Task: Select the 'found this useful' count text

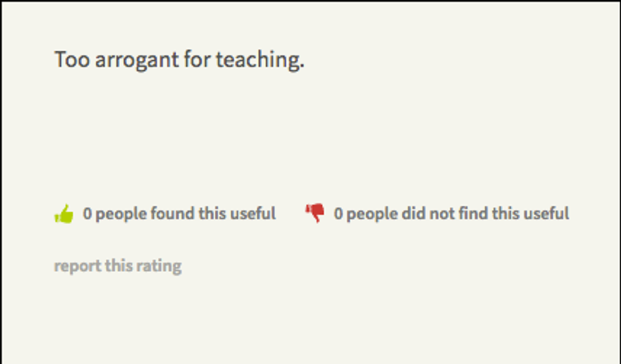Action: [179, 213]
